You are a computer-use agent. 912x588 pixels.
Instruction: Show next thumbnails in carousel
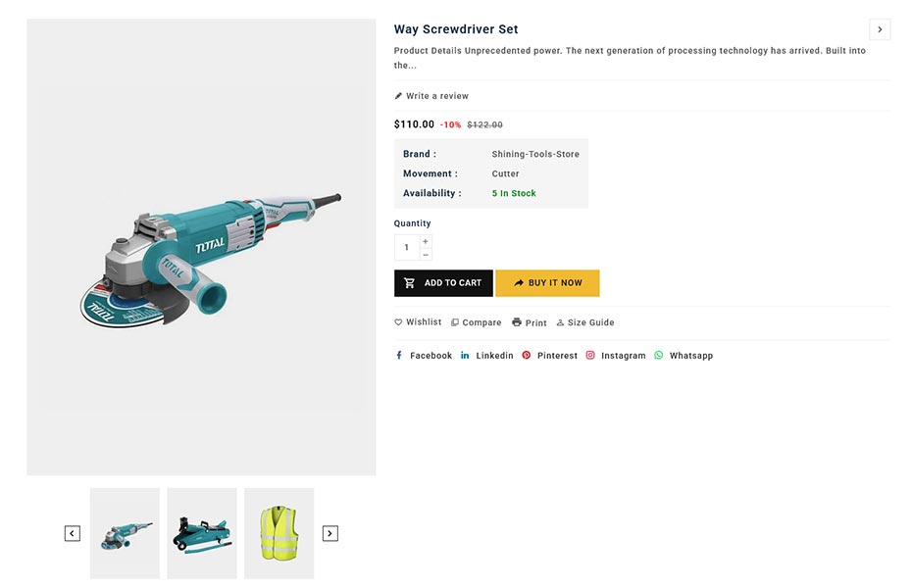(330, 533)
